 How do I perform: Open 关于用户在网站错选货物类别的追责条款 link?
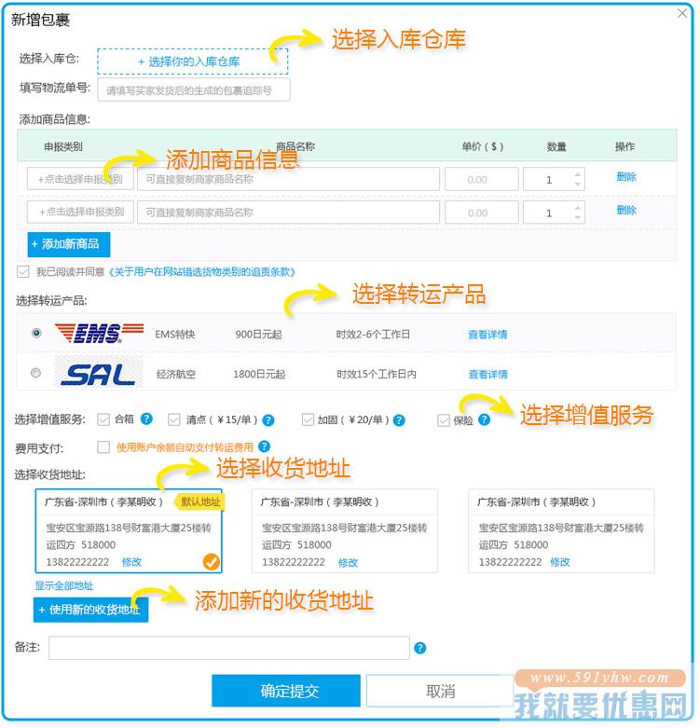[201, 271]
